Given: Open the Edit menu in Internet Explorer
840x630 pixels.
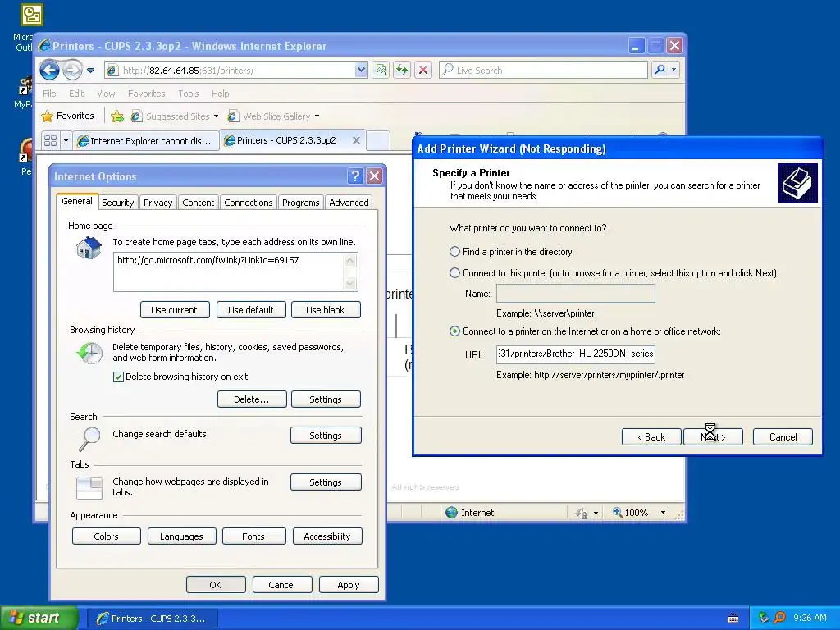Looking at the screenshot, I should pos(76,94).
